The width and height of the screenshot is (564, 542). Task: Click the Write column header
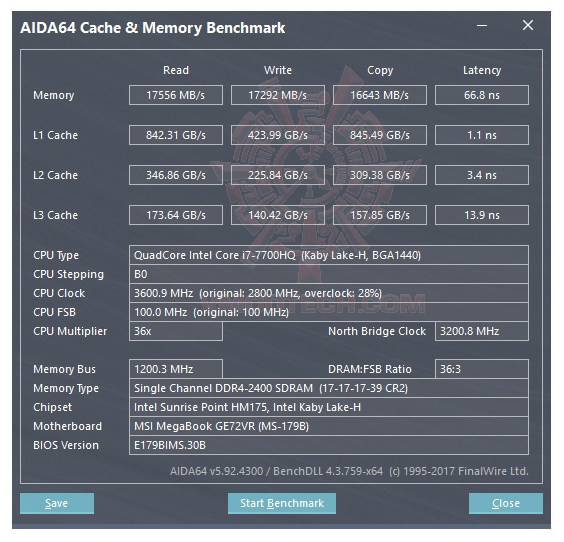pos(278,70)
